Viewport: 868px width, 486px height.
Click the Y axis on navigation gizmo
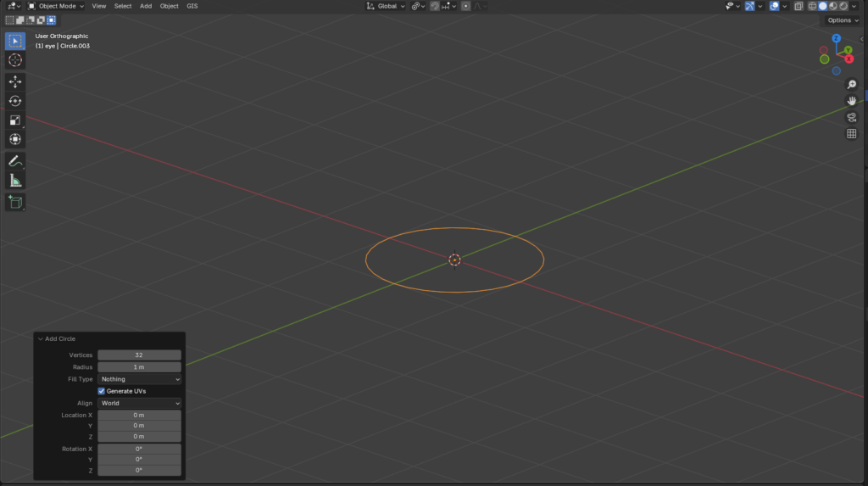[x=848, y=50]
